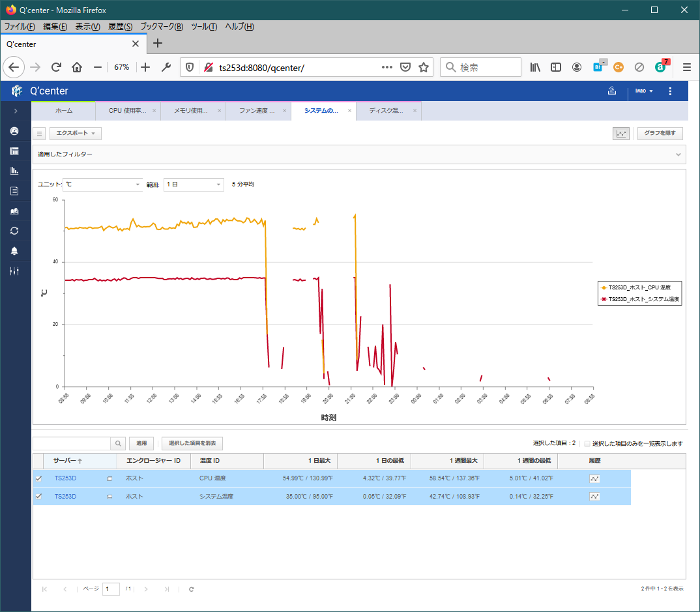Open the background tasks stack icon in the Q'center header
This screenshot has width=700, height=612.
[612, 91]
